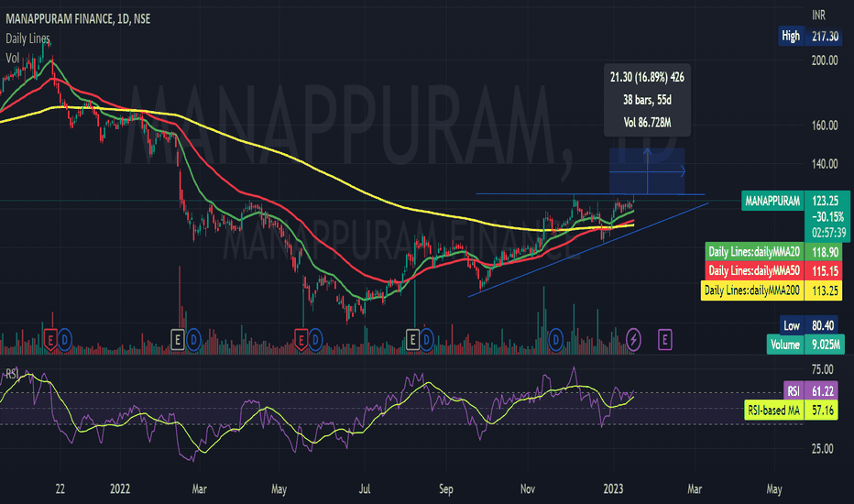
Task: Click the Low 80.40 price label
Action: coord(811,326)
